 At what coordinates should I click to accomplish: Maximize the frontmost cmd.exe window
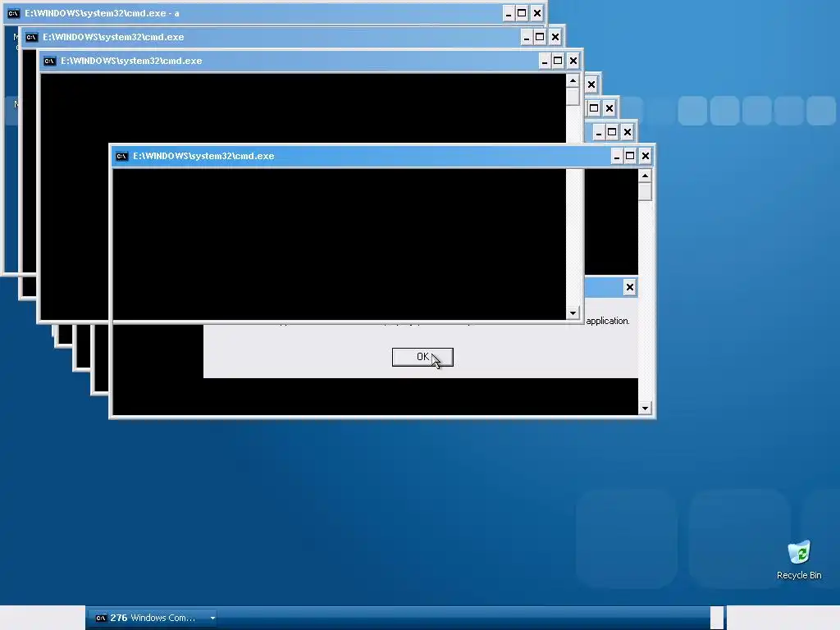coord(631,156)
